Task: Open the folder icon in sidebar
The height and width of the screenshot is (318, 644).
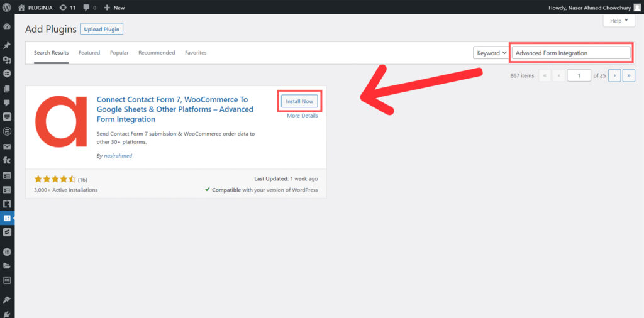Action: click(x=6, y=265)
